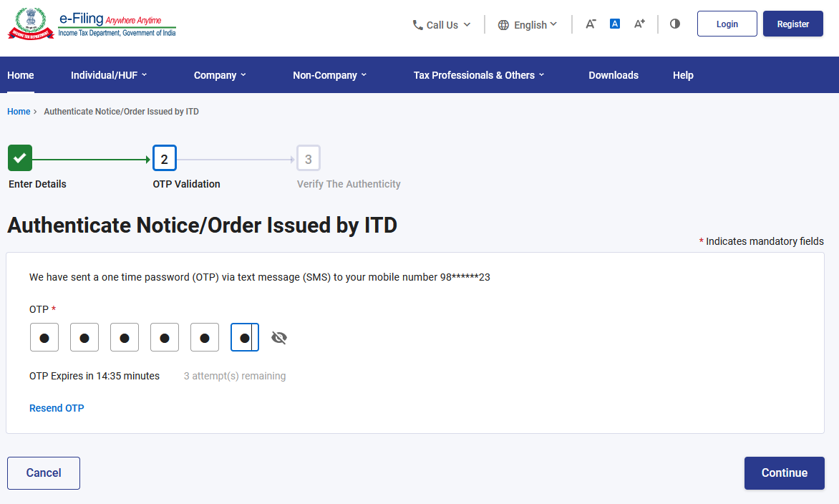
Task: Focus the sixth OTP digit box
Action: click(x=245, y=337)
